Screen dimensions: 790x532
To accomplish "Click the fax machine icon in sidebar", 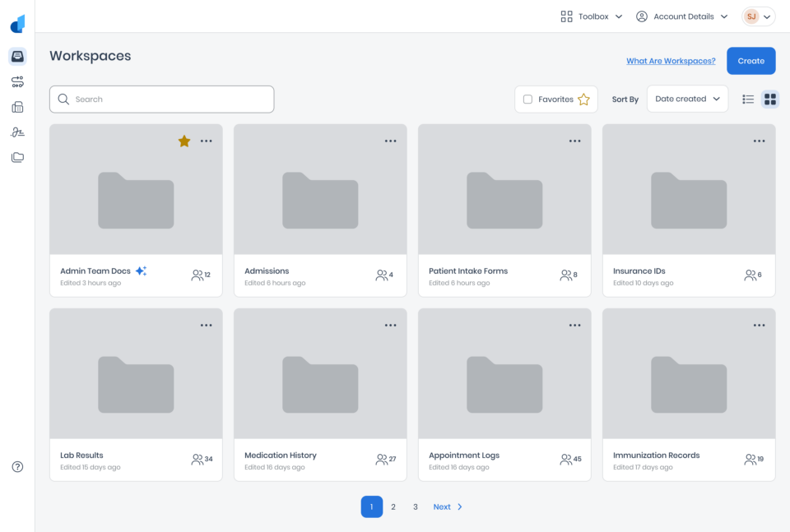I will pyautogui.click(x=17, y=107).
